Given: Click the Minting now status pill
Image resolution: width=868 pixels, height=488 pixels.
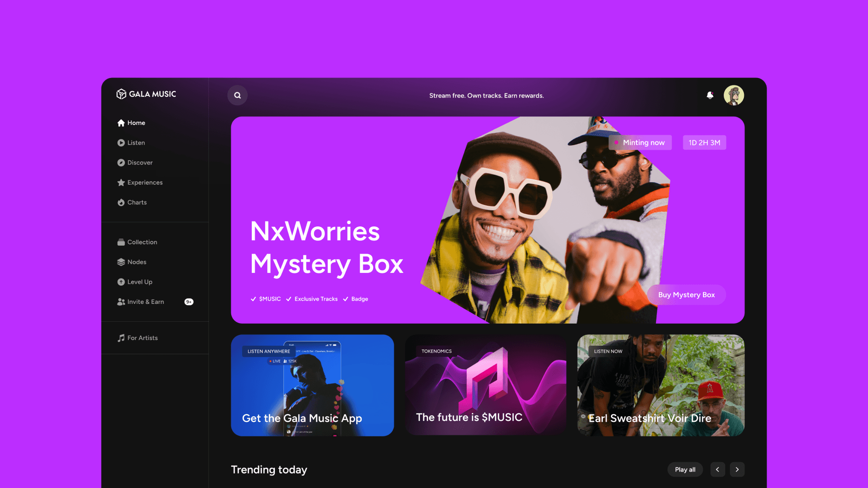Looking at the screenshot, I should 640,143.
